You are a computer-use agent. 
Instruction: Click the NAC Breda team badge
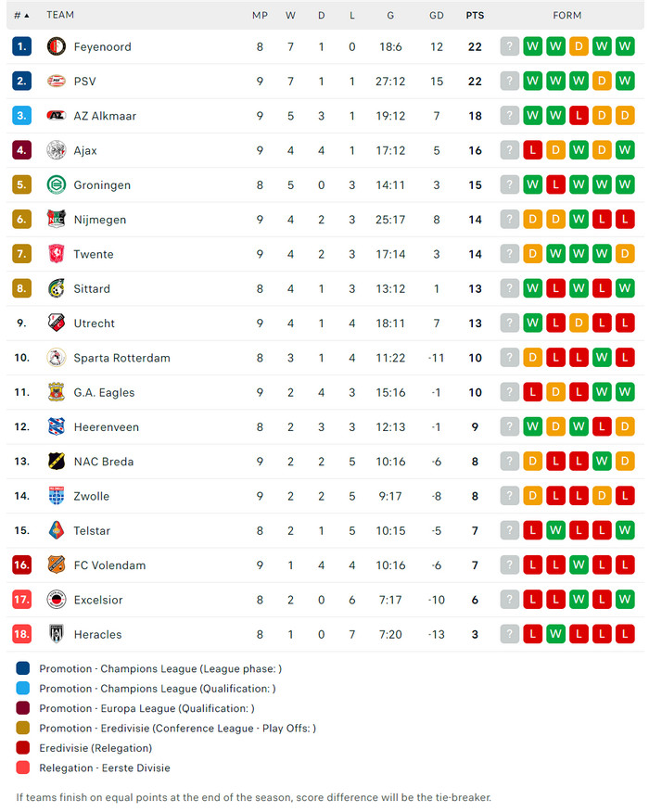57,462
